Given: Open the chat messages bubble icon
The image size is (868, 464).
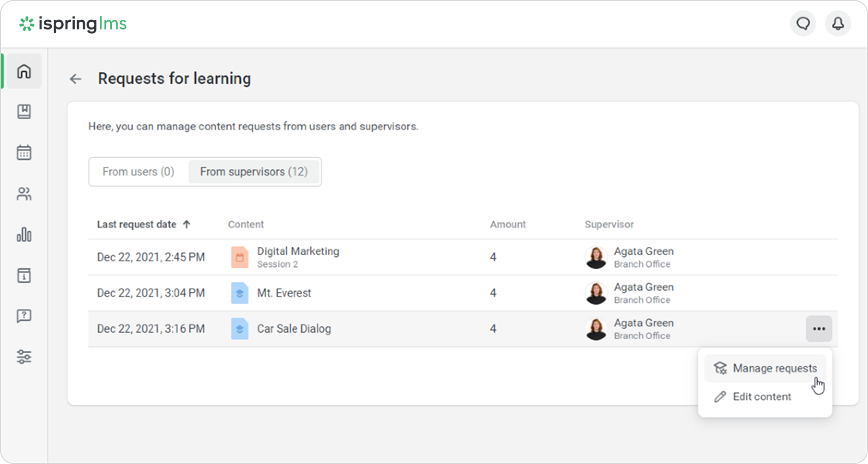Looking at the screenshot, I should coord(803,24).
